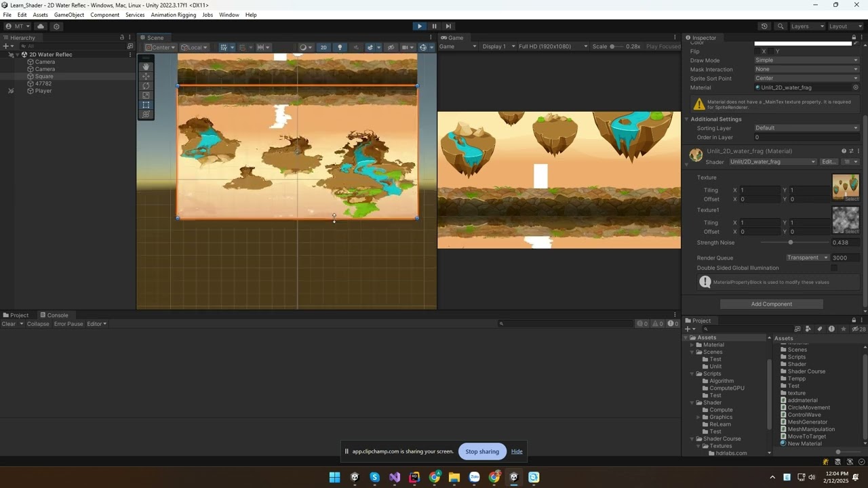
Task: Open the GameObject menu
Action: point(69,15)
